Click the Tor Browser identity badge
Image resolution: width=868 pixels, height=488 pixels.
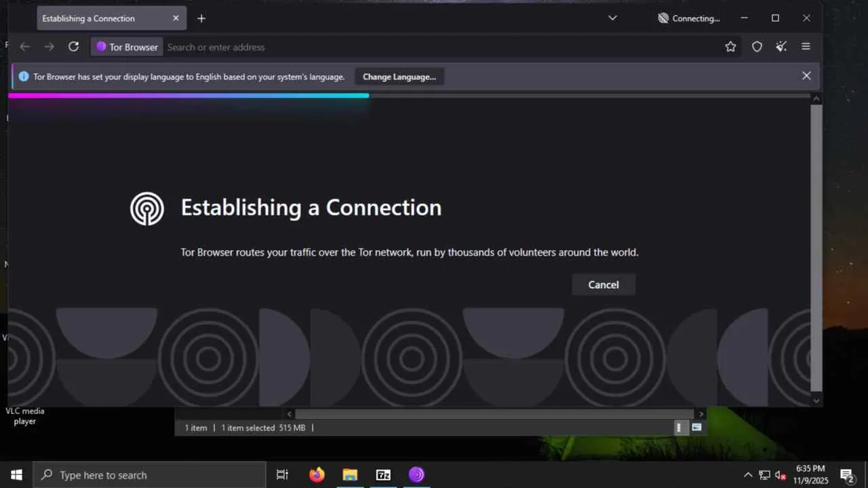(x=127, y=47)
